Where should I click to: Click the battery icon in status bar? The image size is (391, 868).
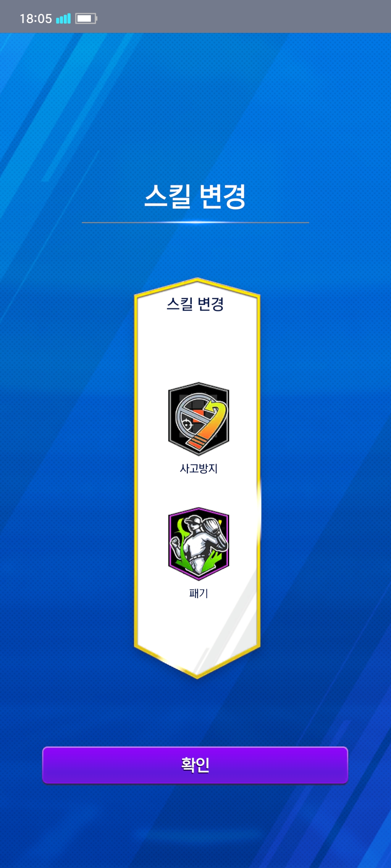86,18
